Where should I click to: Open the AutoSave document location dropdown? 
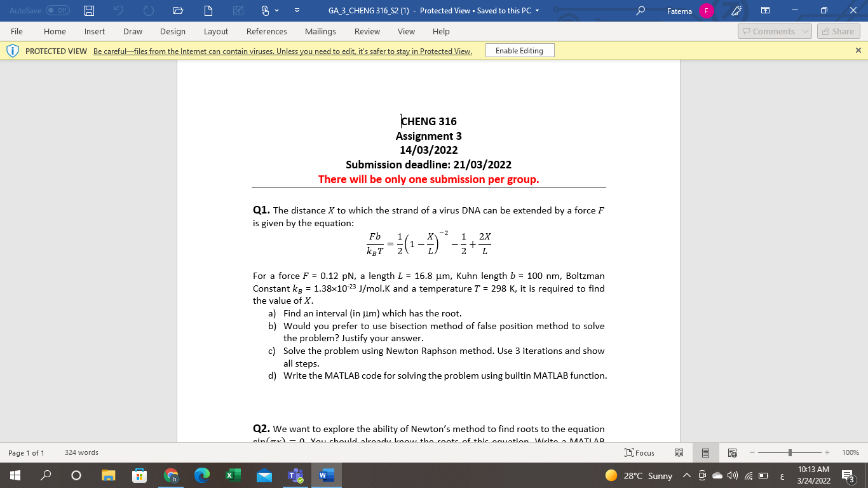[536, 11]
